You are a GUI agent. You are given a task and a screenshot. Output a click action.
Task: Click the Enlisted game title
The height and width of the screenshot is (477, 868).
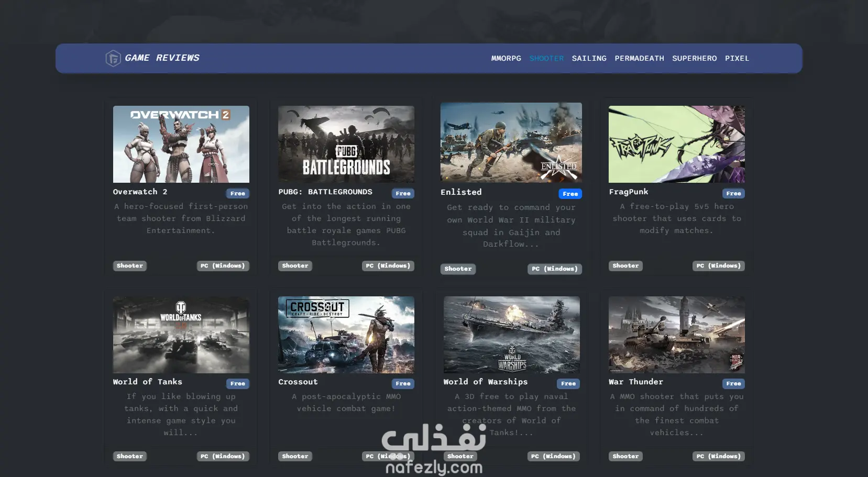coord(461,192)
